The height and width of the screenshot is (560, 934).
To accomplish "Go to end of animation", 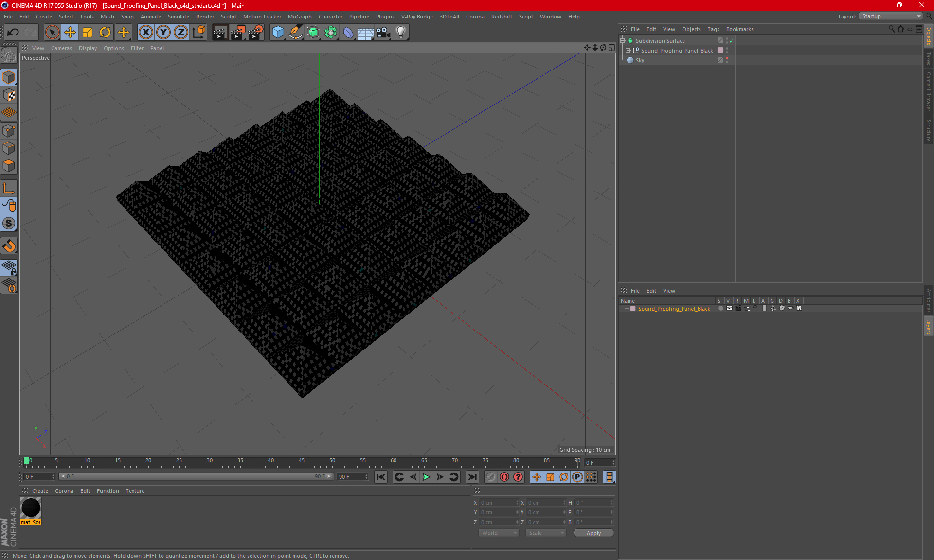I will [472, 477].
